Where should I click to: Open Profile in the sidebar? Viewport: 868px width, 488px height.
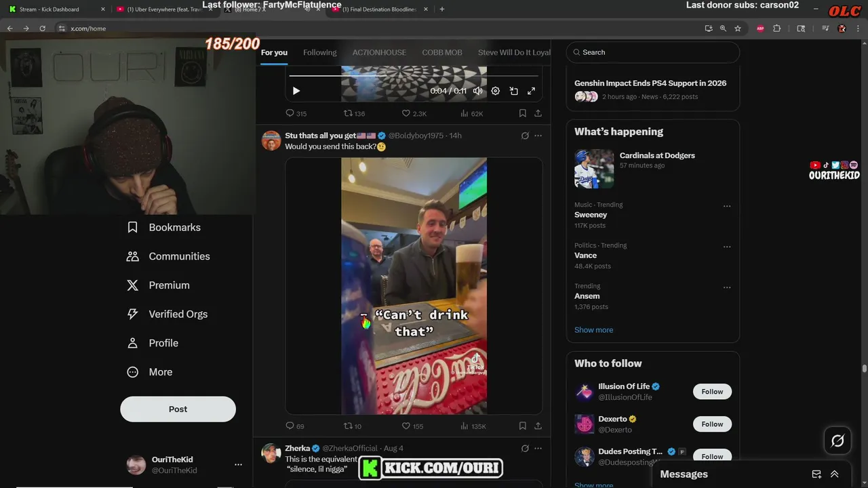153,343
